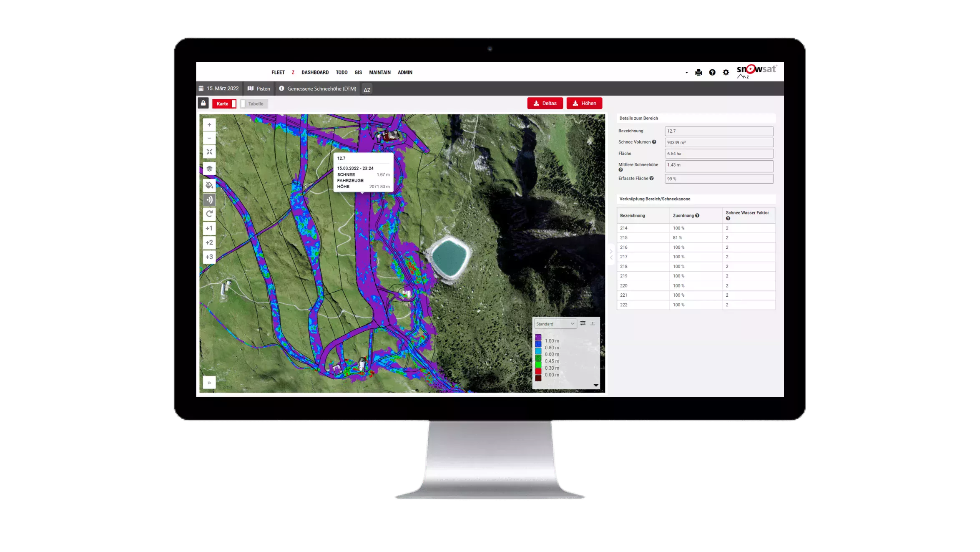Viewport: 980px width, 552px height.
Task: Click the panel splitter collapse arrows
Action: pos(611,255)
